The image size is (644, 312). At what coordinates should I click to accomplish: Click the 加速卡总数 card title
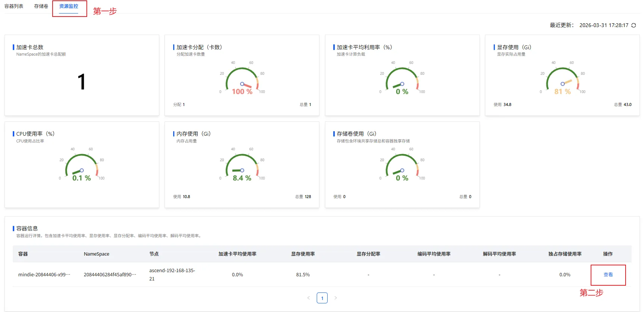(x=30, y=47)
